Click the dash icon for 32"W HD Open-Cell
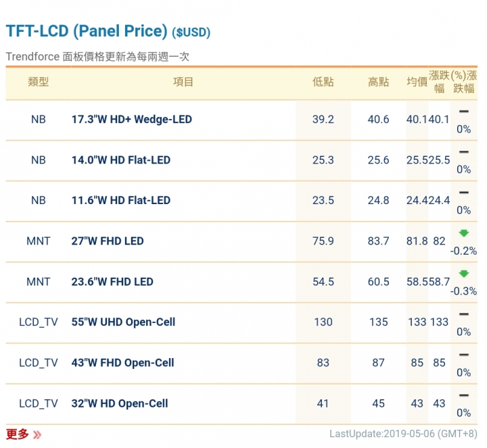 [x=463, y=395]
